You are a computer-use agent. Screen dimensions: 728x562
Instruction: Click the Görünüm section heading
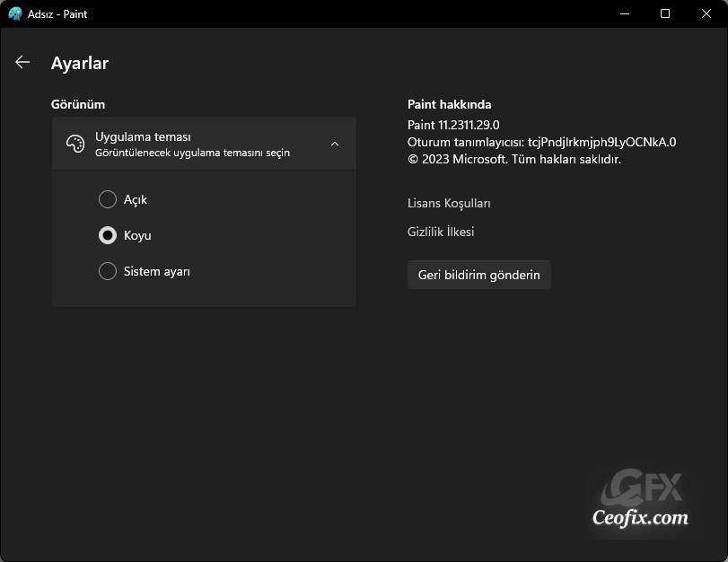click(78, 104)
